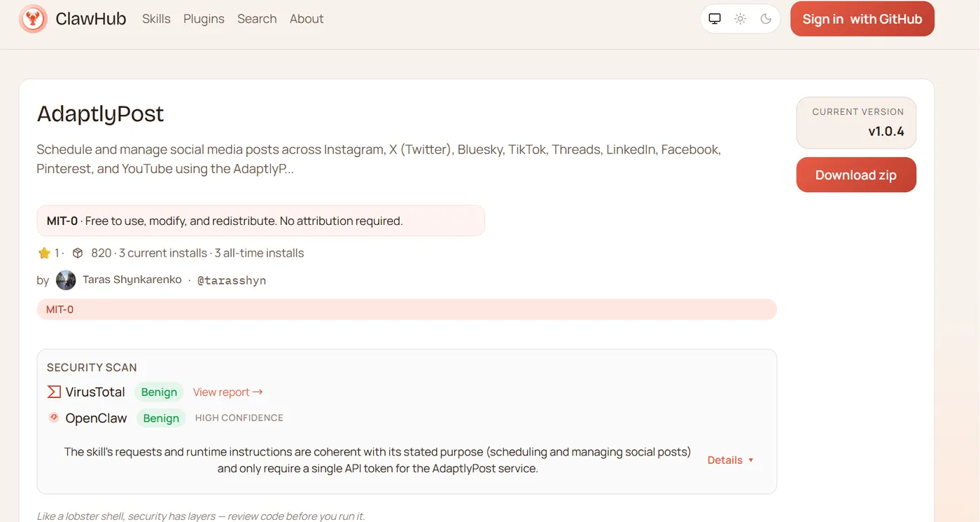Open the Plugins navigation menu

coord(204,19)
